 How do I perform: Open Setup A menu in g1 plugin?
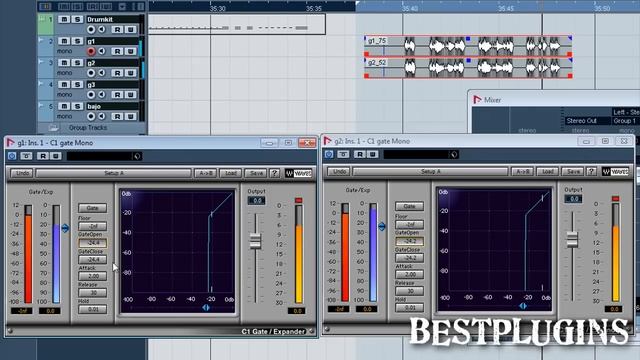[113, 173]
